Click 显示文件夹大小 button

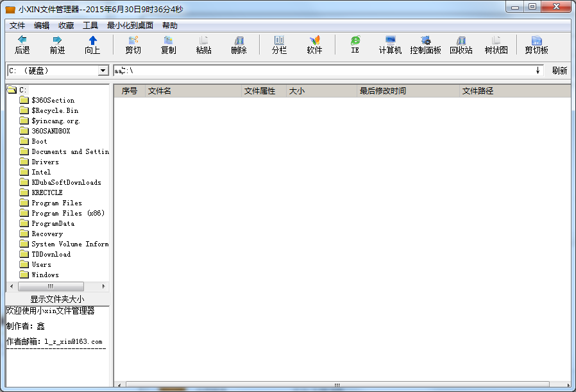point(57,299)
